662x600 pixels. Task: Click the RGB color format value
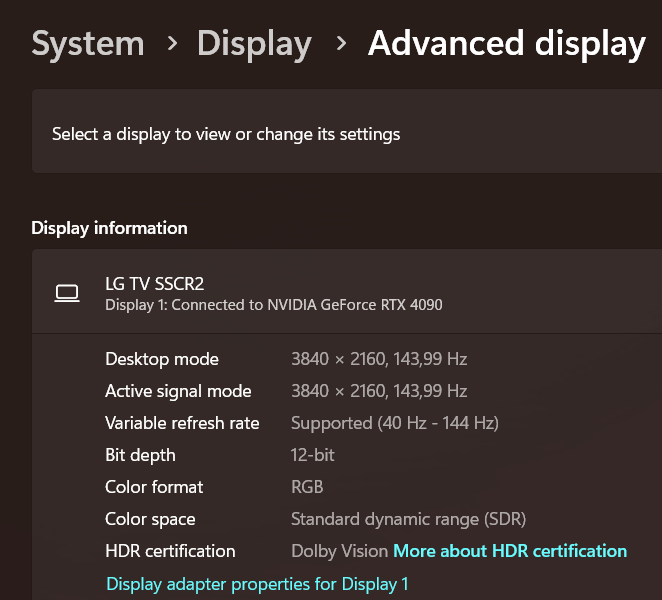pos(307,487)
